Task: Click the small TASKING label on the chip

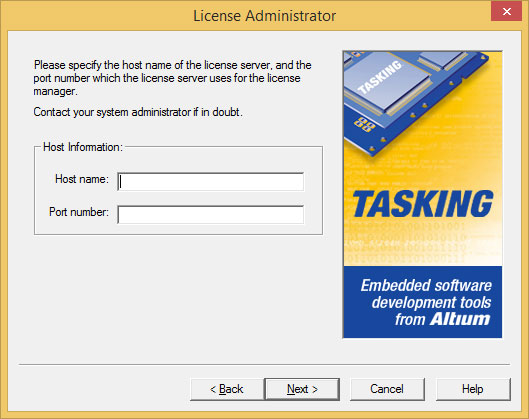Action: click(x=380, y=78)
